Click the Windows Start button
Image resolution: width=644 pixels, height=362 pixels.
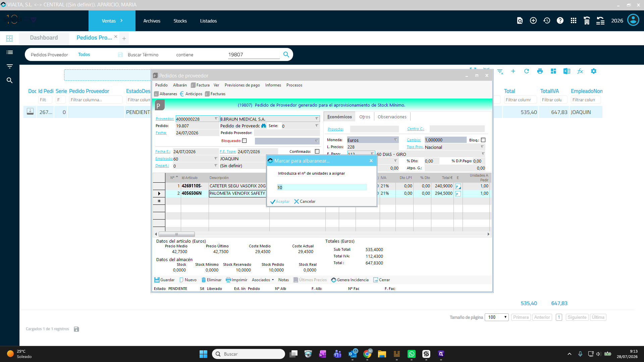[203, 354]
